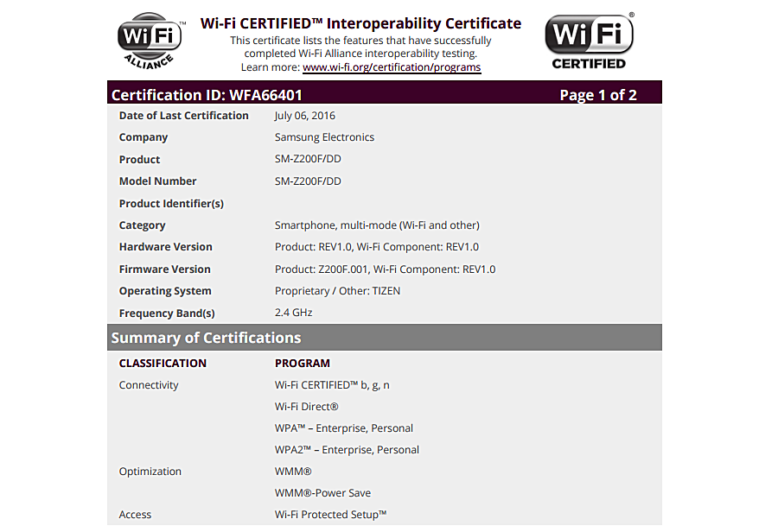The image size is (778, 532).
Task: Select the hardware value Product: REV1.0
Action: point(314,247)
